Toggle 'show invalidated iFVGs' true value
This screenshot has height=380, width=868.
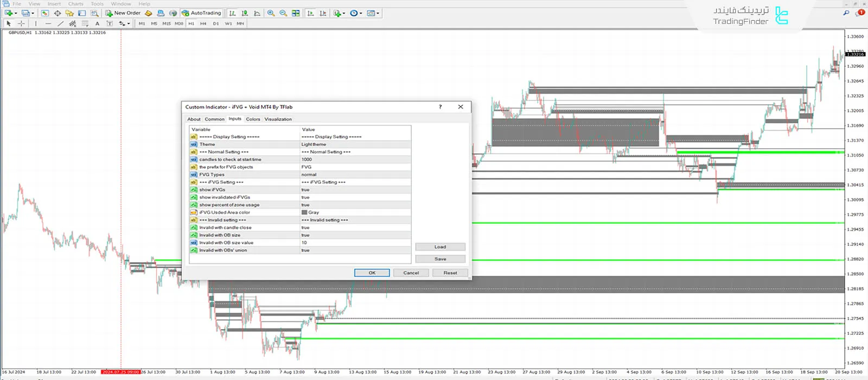(305, 198)
